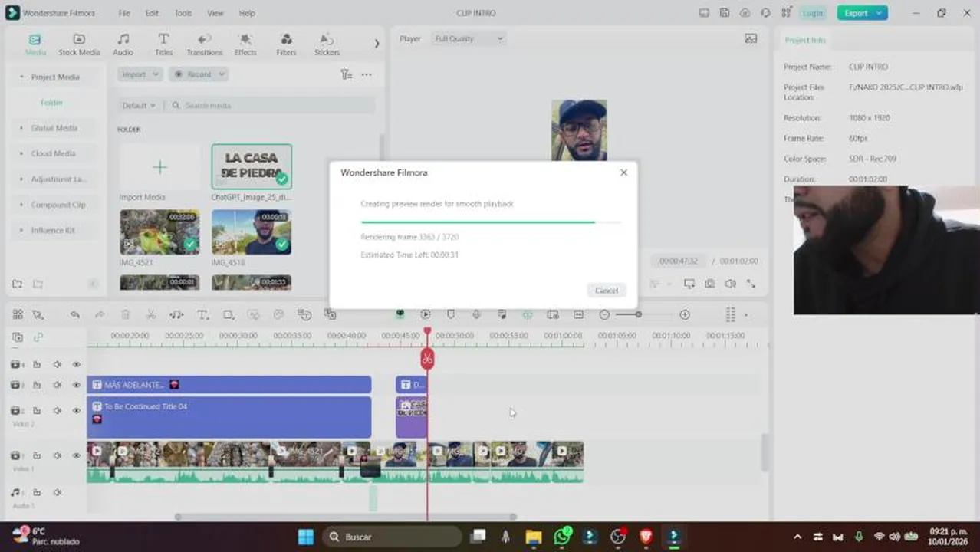Mute the Video 1 track
Image resolution: width=980 pixels, height=552 pixels.
pos(57,455)
